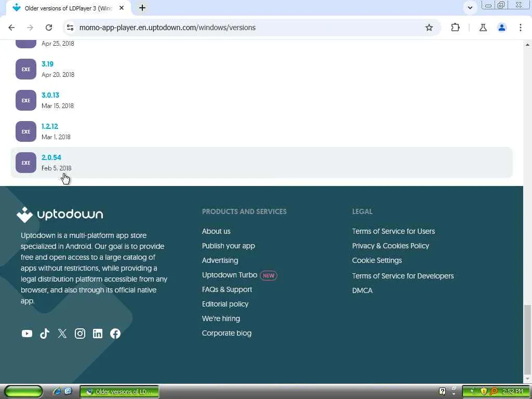Image resolution: width=532 pixels, height=399 pixels.
Task: Open the Advertising link
Action: 220,260
